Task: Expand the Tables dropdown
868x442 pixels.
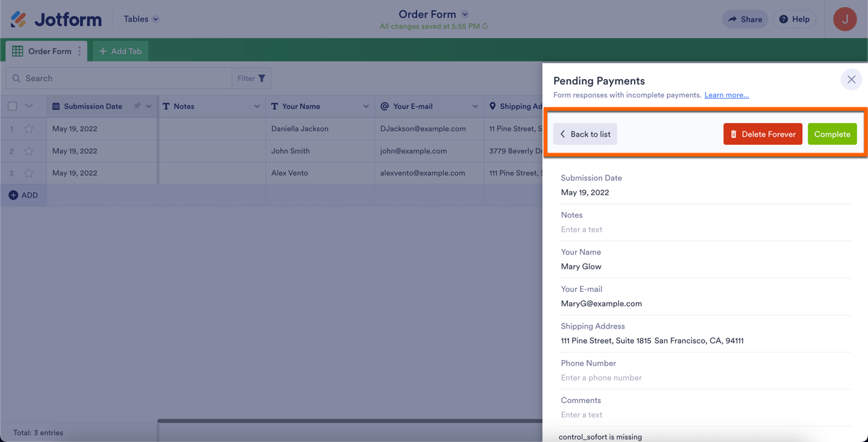Action: 141,19
